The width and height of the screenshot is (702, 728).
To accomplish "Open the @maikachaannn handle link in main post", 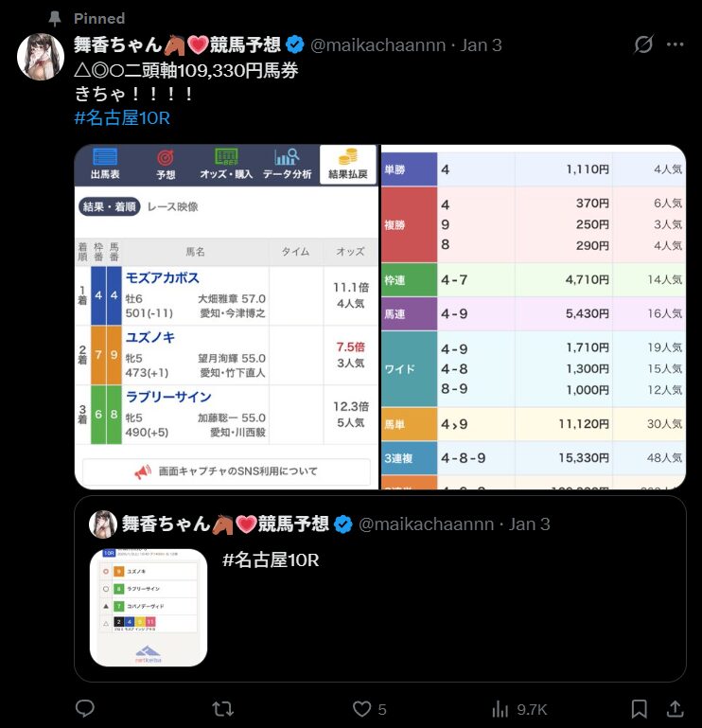I will click(x=377, y=45).
